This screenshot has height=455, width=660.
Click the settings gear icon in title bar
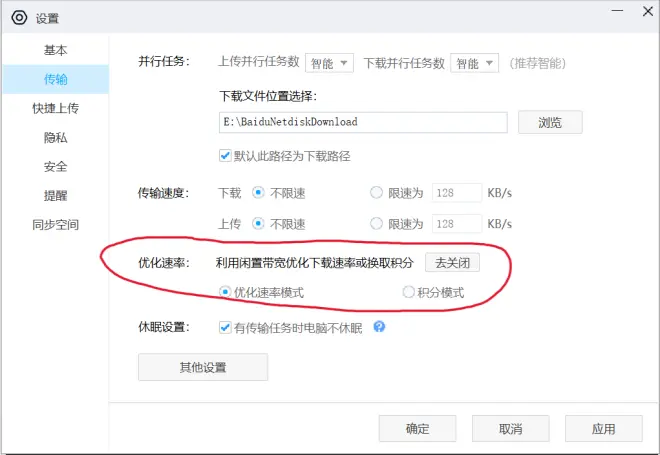18,18
